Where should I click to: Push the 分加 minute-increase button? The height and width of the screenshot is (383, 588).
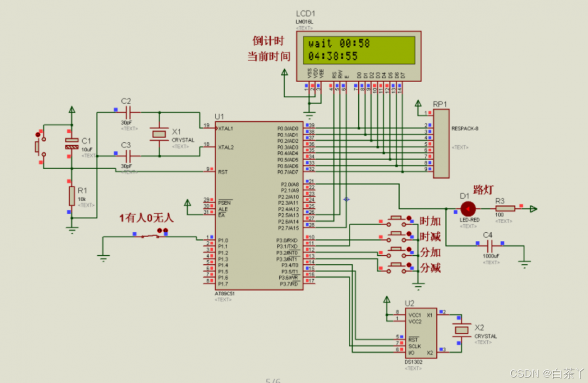397,251
